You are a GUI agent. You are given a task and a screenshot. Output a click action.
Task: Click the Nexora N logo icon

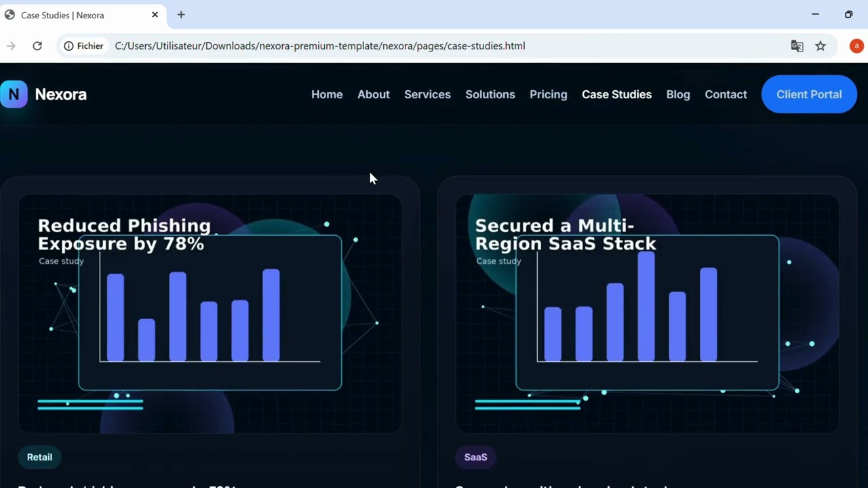tap(14, 94)
